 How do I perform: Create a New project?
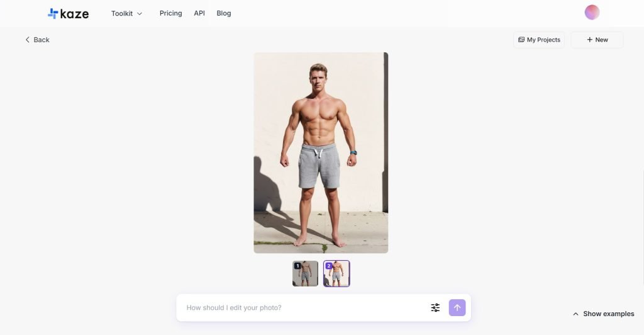(597, 40)
